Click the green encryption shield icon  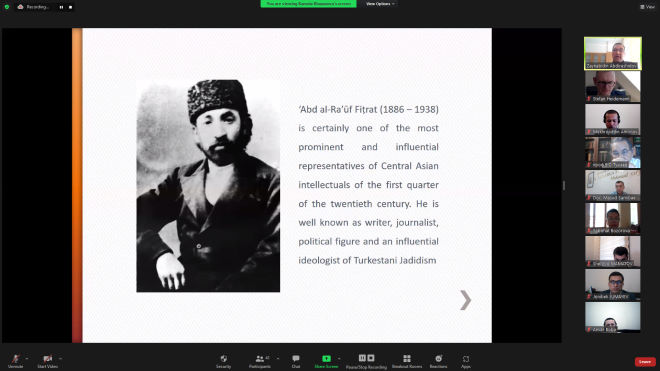(x=7, y=7)
